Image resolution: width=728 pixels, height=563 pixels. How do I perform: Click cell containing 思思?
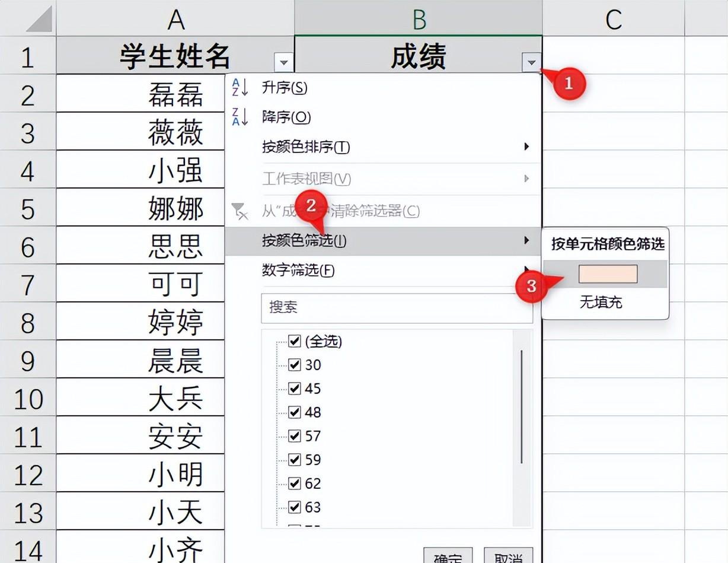pos(141,246)
